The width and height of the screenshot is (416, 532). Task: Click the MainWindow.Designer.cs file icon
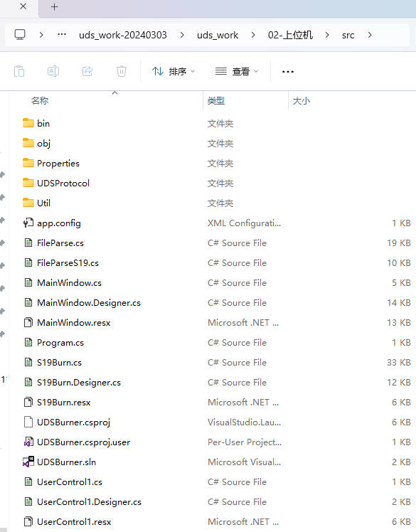28,302
